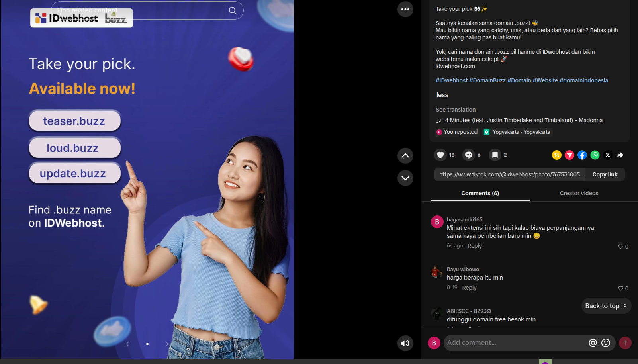Open the Yogyakarta location tag
The width and height of the screenshot is (638, 364).
point(517,132)
